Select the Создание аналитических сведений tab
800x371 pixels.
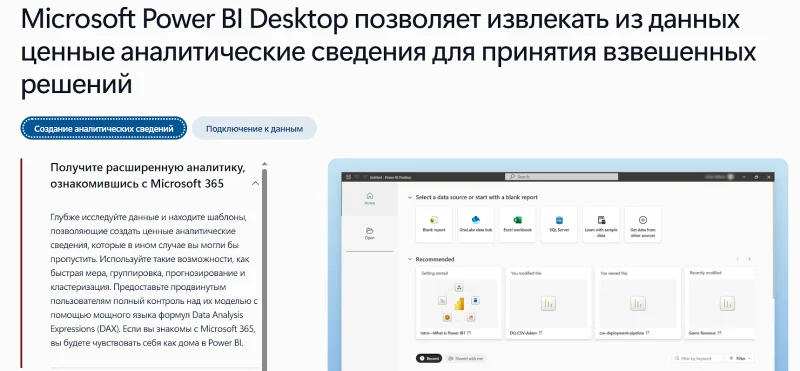coord(104,129)
